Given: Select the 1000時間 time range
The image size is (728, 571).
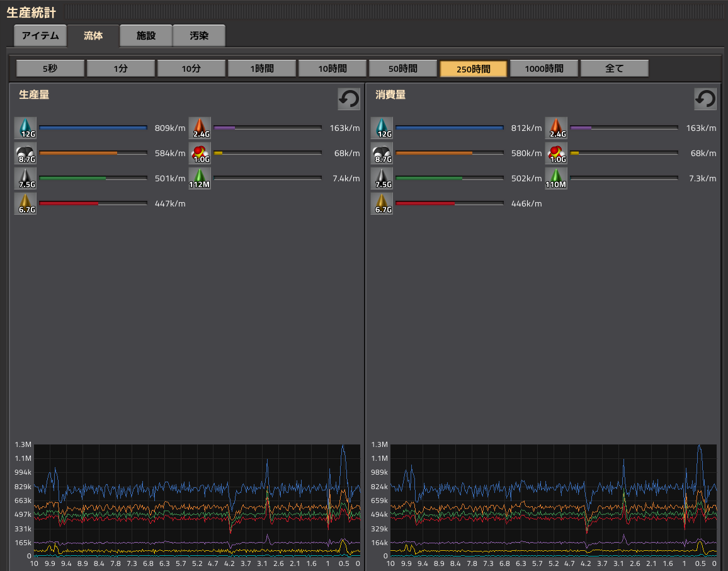Looking at the screenshot, I should (544, 68).
